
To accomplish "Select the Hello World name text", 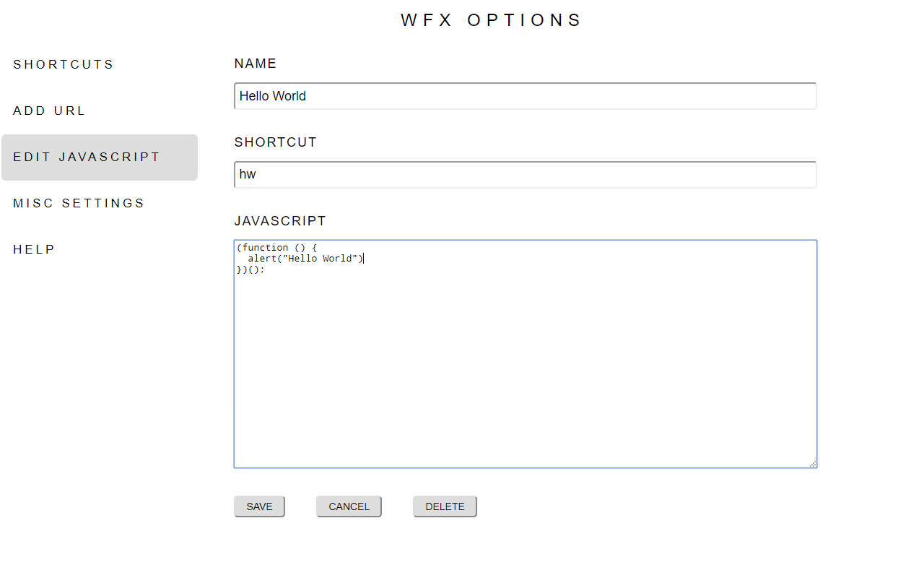I will [x=272, y=95].
